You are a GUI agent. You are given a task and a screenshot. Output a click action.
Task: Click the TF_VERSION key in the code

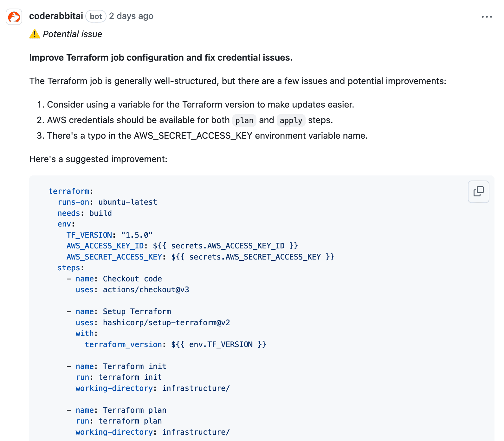[x=89, y=235]
